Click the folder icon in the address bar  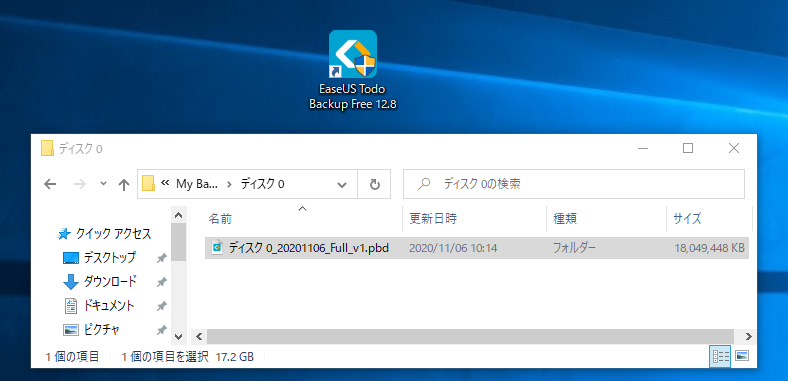[x=148, y=184]
